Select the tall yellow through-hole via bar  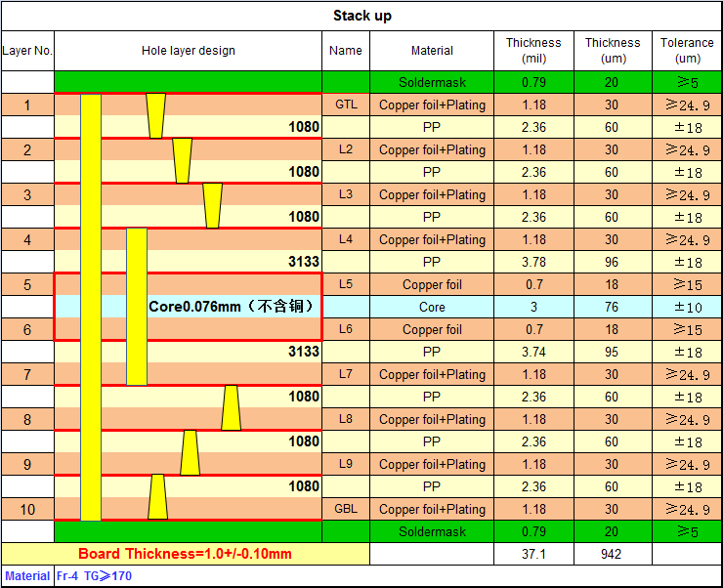(91, 307)
